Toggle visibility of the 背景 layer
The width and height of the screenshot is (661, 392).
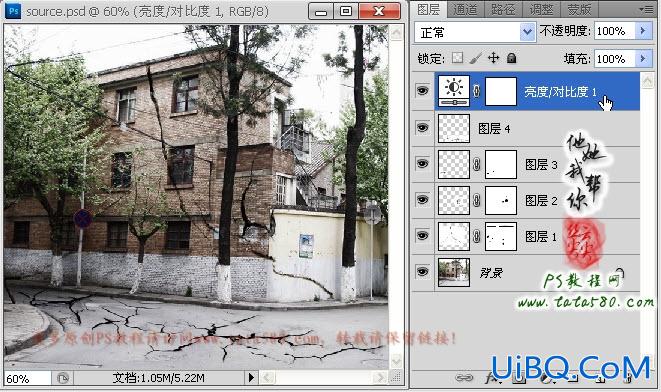(x=423, y=272)
